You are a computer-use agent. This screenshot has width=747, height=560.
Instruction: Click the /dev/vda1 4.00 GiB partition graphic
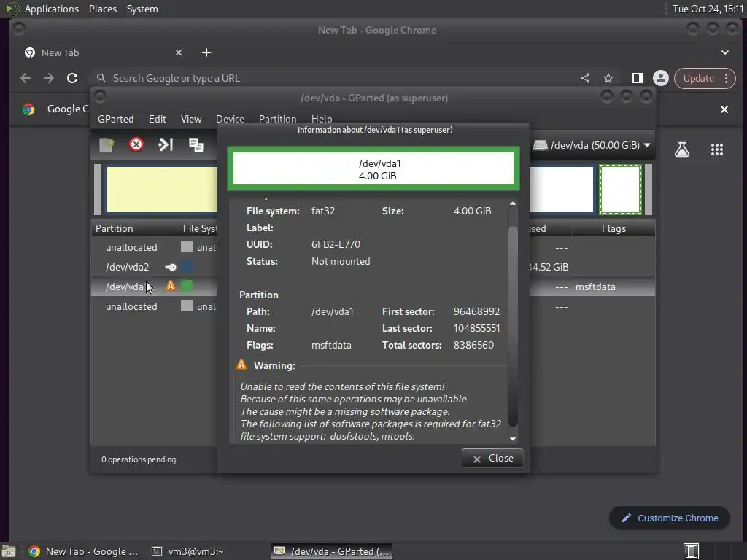[373, 168]
